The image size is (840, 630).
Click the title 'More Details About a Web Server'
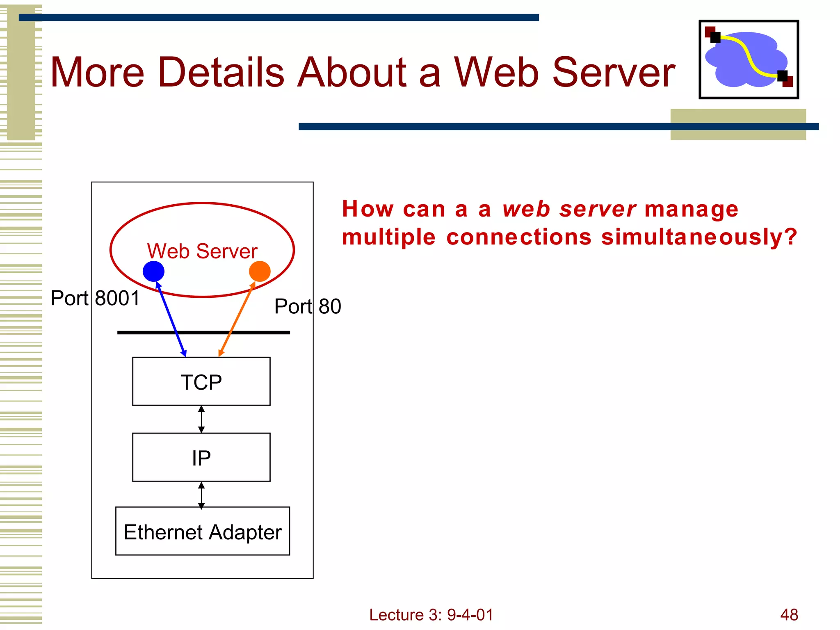point(363,72)
